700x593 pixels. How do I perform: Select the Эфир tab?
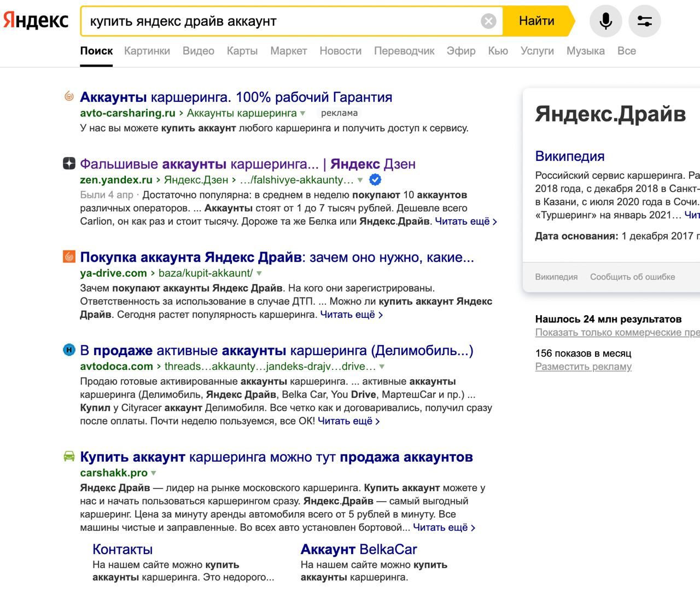(461, 51)
